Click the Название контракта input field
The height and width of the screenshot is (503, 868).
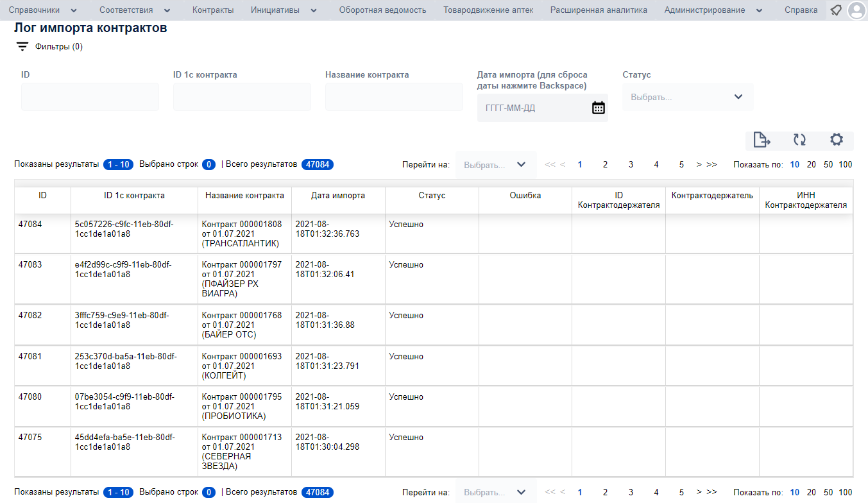(x=394, y=97)
